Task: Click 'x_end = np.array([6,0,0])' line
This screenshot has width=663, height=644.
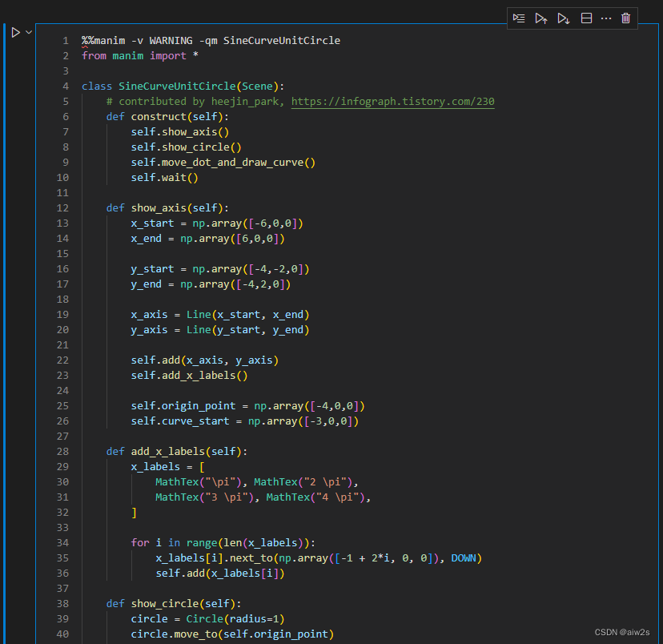Action: click(x=207, y=239)
